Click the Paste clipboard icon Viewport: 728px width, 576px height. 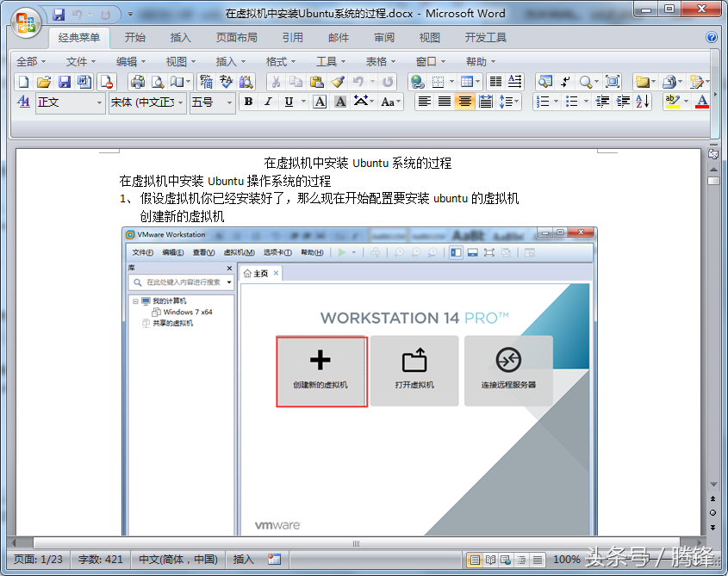(x=317, y=82)
